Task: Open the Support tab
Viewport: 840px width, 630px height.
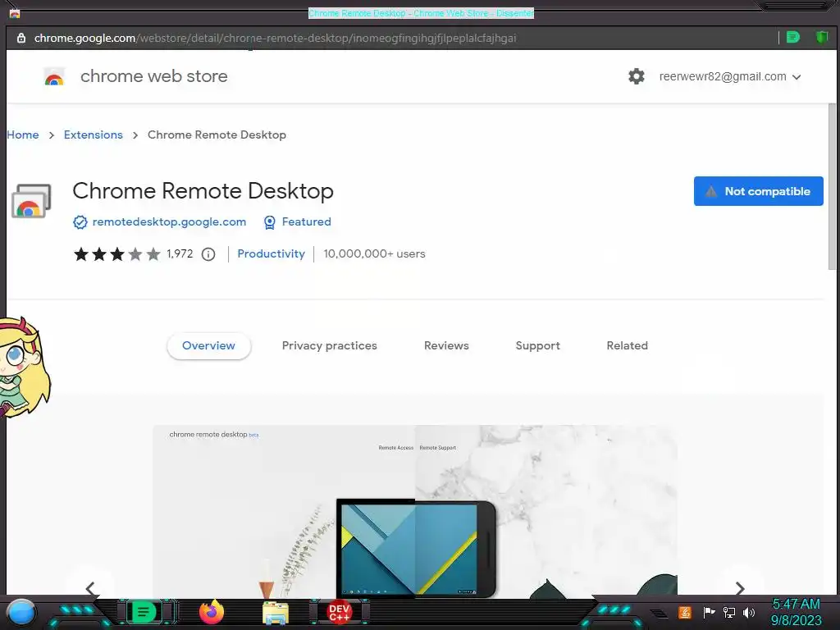Action: pos(538,345)
